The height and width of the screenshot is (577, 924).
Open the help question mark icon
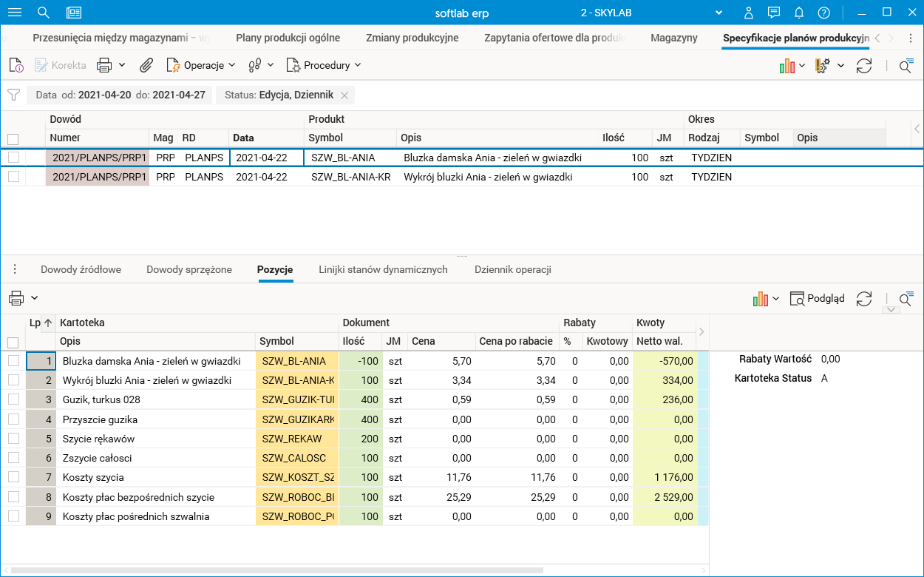click(824, 13)
